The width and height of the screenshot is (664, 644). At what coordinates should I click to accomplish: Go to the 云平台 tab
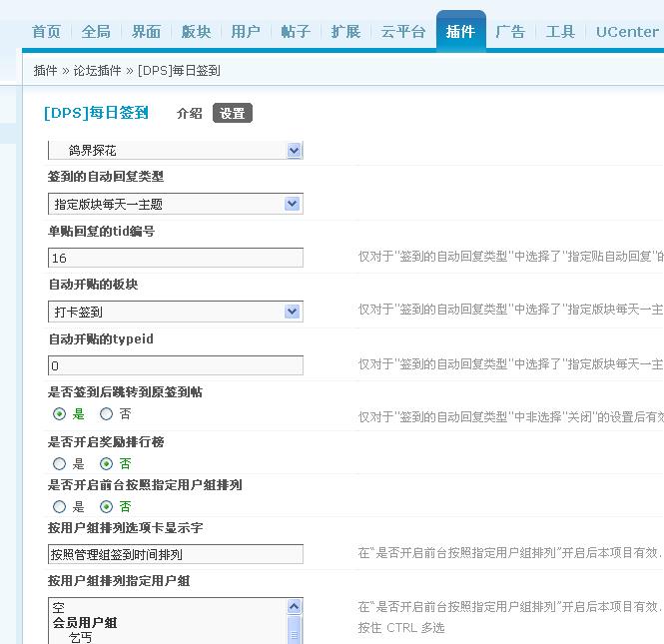coord(403,32)
